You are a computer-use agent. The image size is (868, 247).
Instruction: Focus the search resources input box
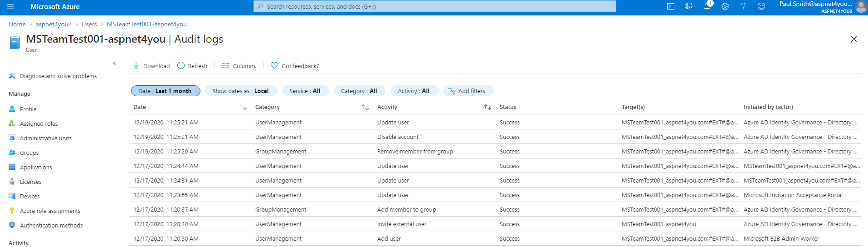coord(434,6)
